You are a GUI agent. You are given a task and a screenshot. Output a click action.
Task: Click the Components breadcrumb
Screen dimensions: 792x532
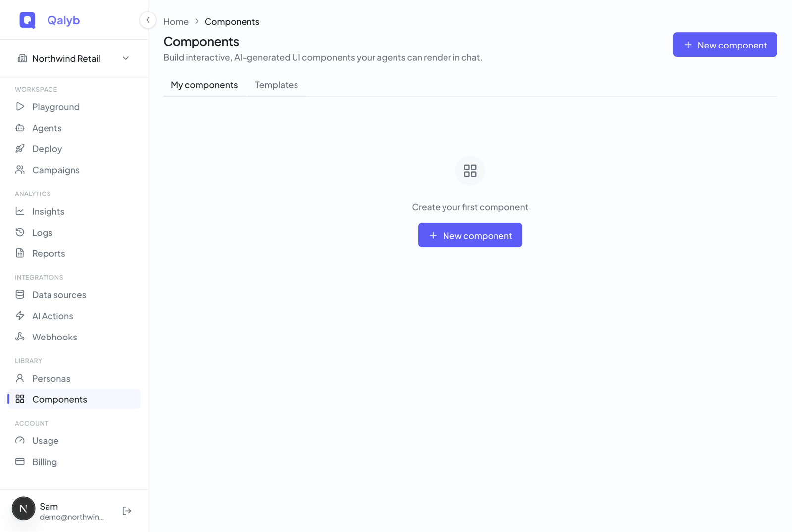232,22
